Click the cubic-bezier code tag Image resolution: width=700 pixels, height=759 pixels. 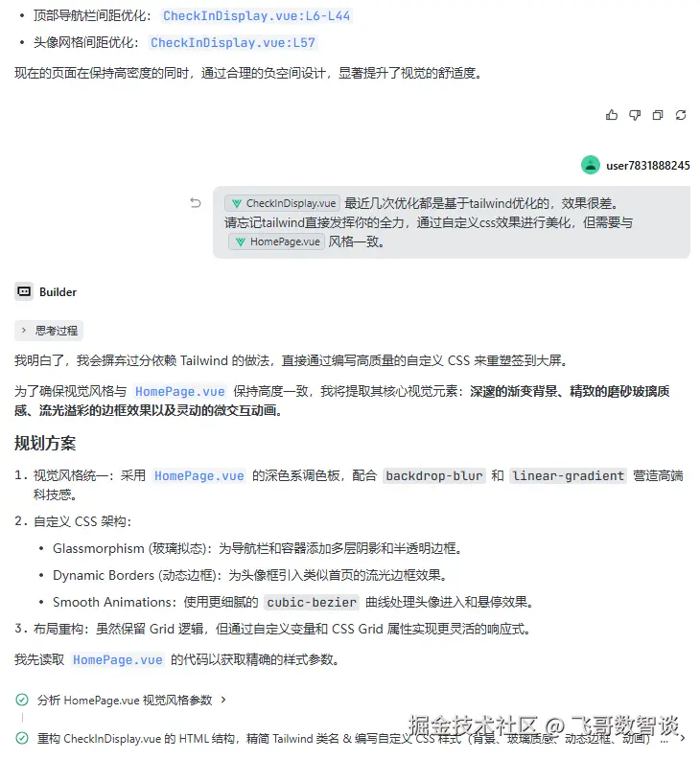[312, 602]
